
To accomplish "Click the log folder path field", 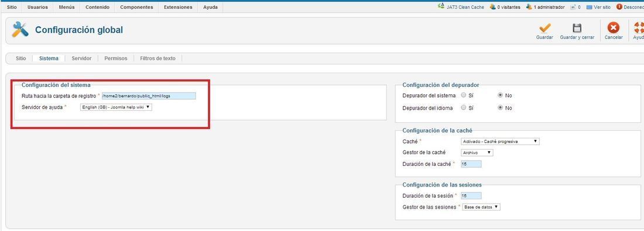I will coord(149,96).
